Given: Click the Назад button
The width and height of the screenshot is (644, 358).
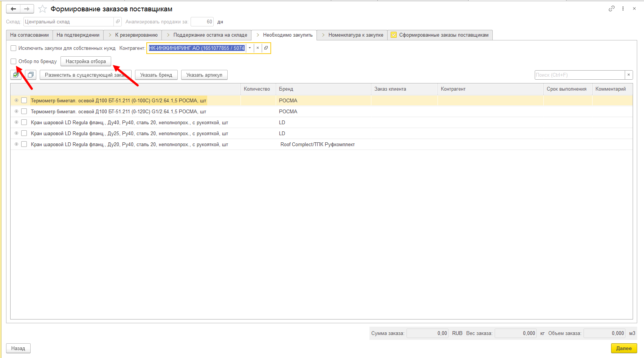Looking at the screenshot, I should 18,348.
